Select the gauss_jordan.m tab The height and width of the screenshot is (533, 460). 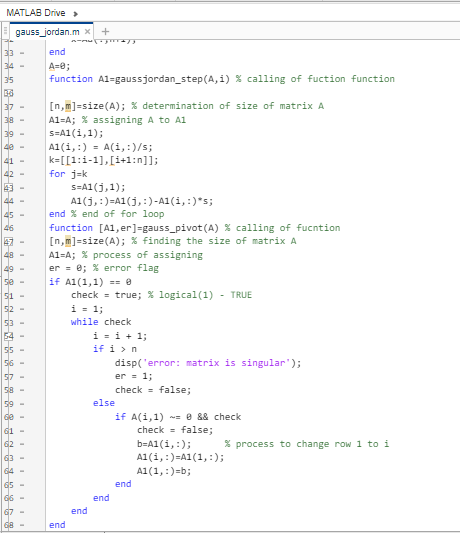pos(47,32)
